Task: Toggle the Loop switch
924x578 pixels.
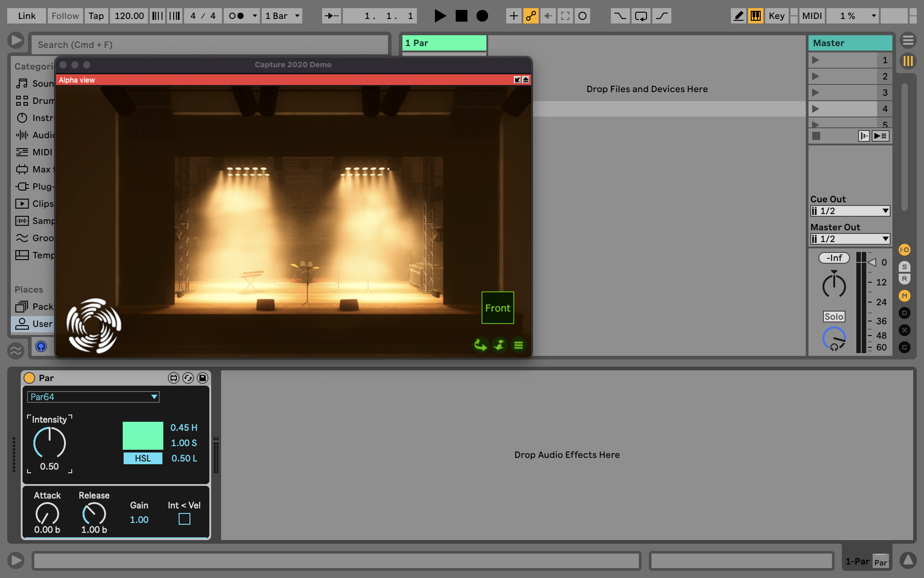Action: coord(641,16)
